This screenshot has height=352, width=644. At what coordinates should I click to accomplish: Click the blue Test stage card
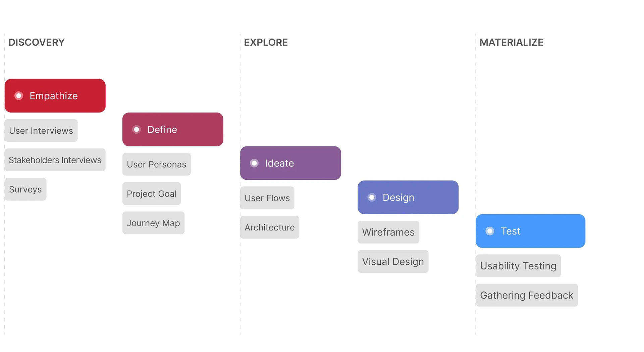click(530, 231)
